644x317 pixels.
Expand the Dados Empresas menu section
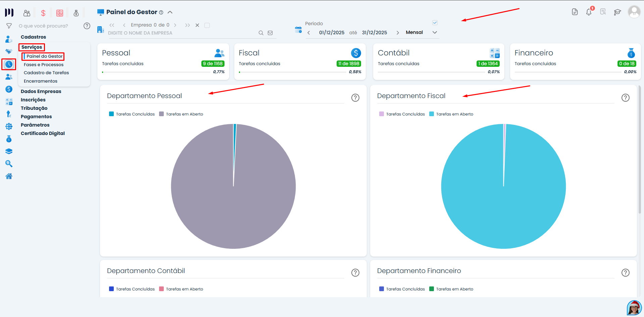(41, 91)
